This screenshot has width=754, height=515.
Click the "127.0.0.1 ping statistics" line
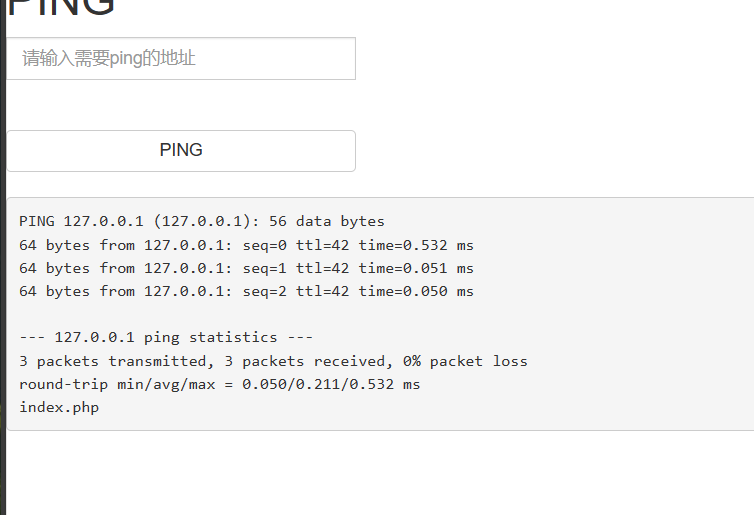tap(166, 338)
